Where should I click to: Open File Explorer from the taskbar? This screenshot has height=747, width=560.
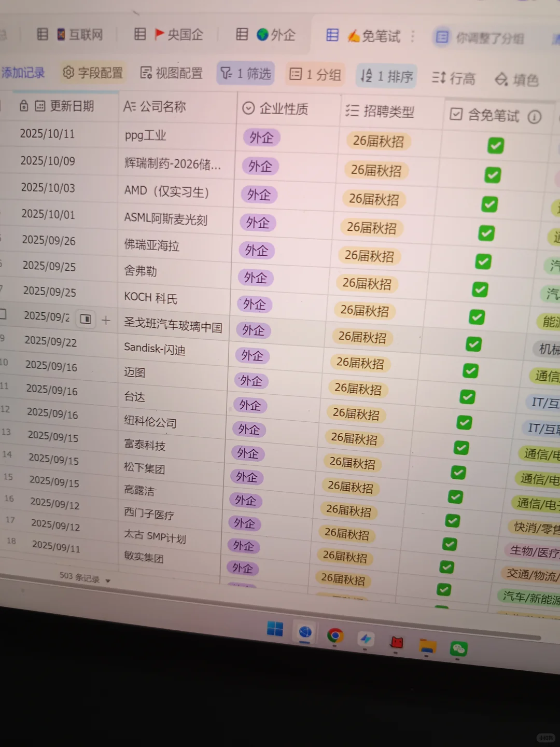tap(427, 646)
